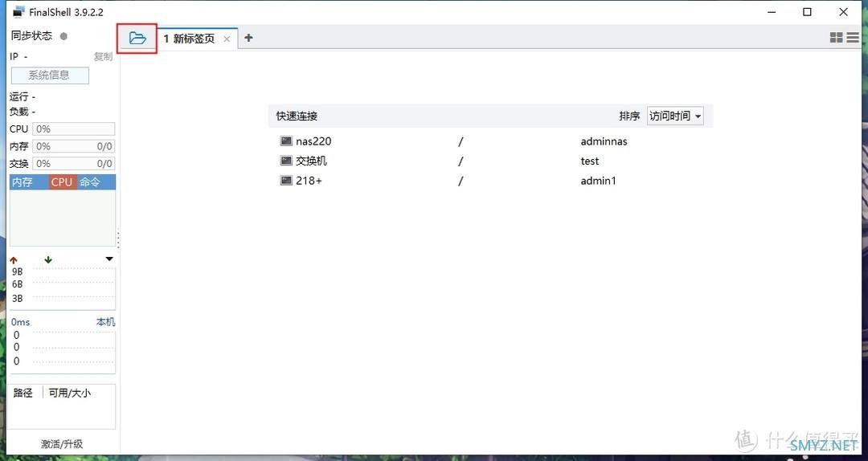Close the 新标签页 tab
The image size is (868, 461).
(x=227, y=39)
